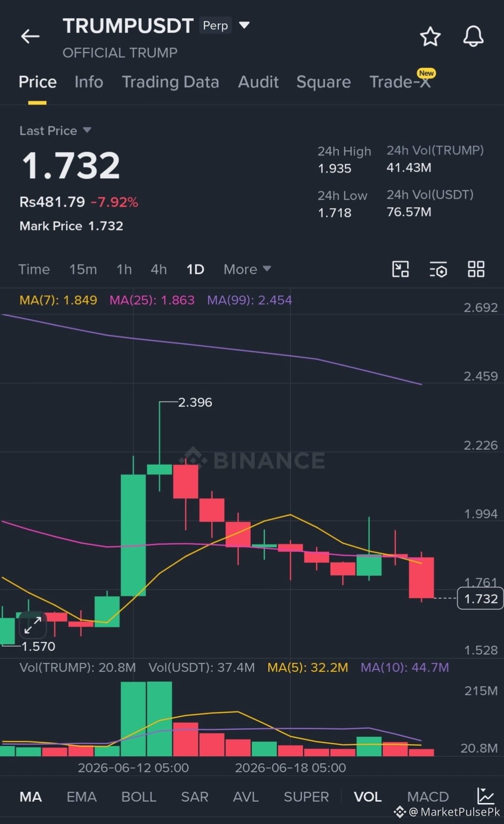The height and width of the screenshot is (824, 504).
Task: Click the Vol(USDT): 37.4M label
Action: [202, 667]
